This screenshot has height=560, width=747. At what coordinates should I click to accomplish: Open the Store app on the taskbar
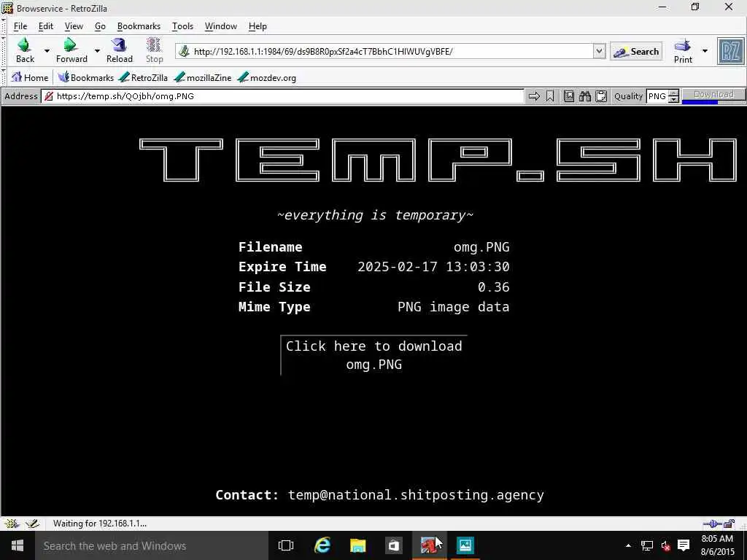(x=393, y=545)
